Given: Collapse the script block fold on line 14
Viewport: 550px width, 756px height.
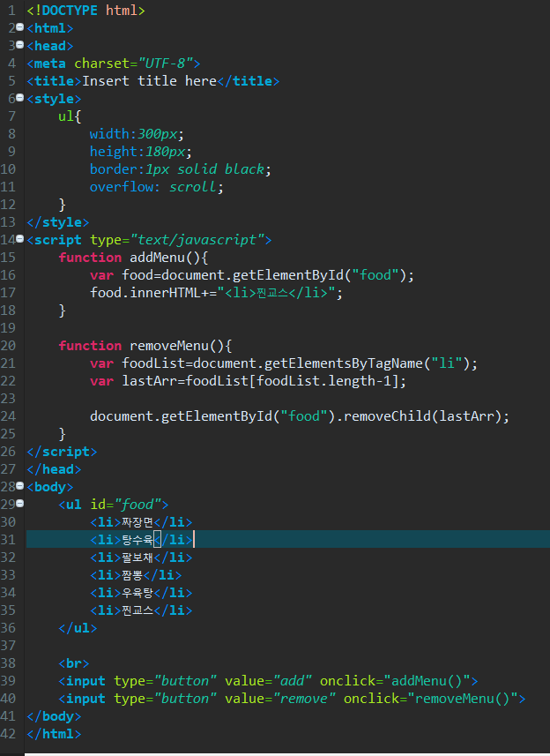Looking at the screenshot, I should click(x=19, y=239).
